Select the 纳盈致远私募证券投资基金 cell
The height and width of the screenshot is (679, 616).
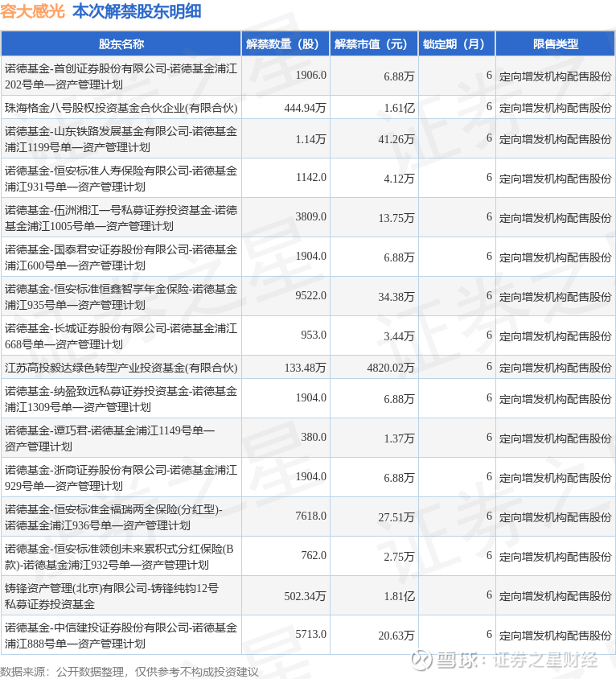click(121, 398)
